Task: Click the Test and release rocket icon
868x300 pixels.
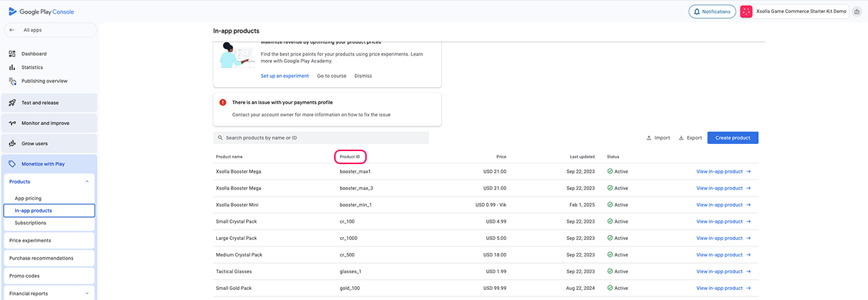Action: point(12,103)
